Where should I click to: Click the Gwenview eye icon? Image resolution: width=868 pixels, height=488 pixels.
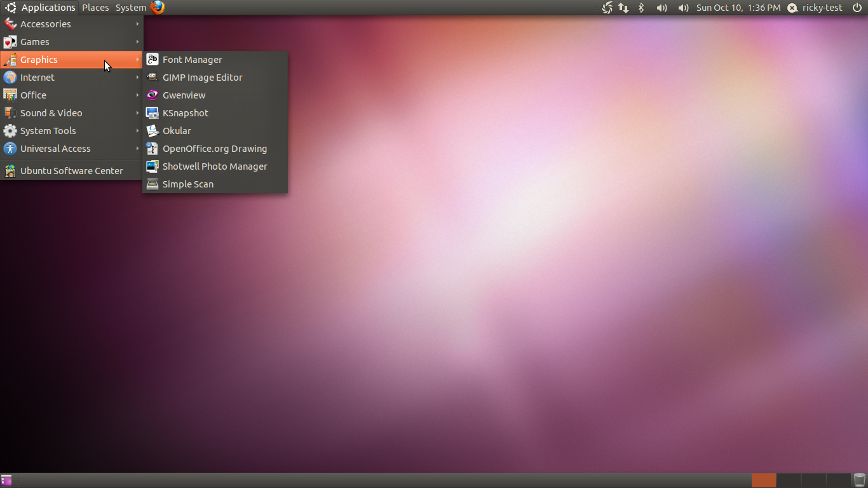pyautogui.click(x=153, y=95)
